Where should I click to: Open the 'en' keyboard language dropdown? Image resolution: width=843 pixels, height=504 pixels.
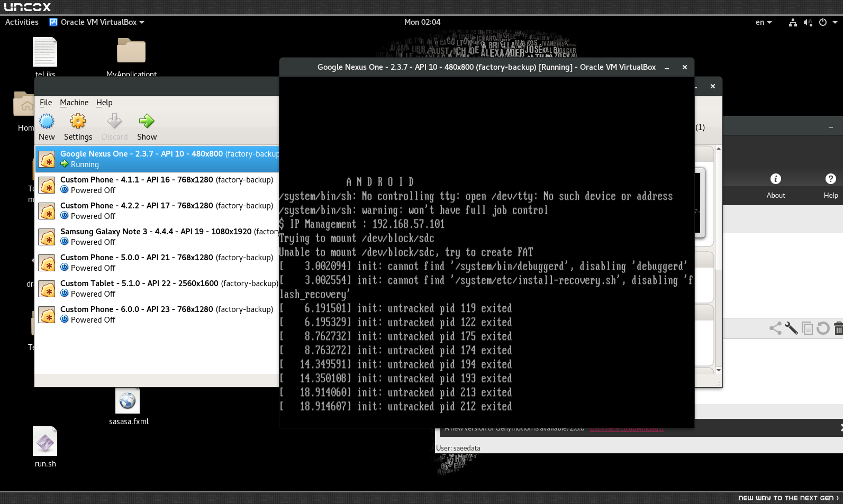coord(764,22)
